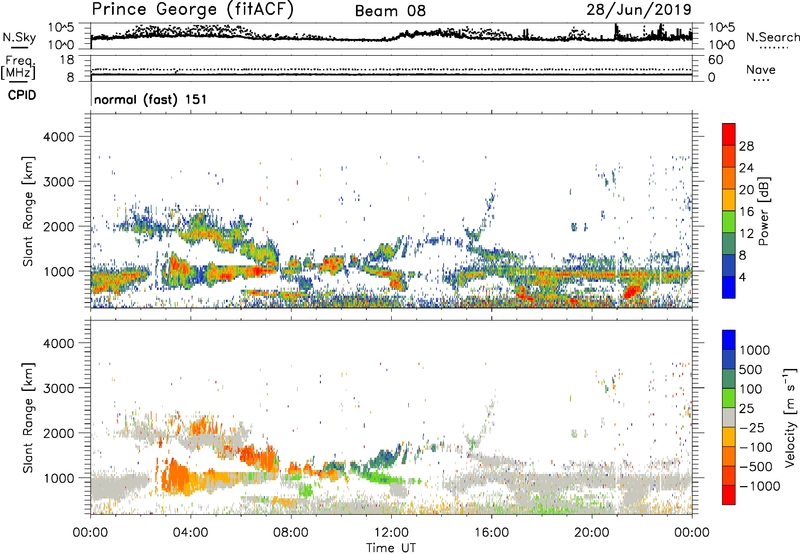The width and height of the screenshot is (800, 554).
Task: Click the 18 tick on the frequency axis
Action: point(67,60)
